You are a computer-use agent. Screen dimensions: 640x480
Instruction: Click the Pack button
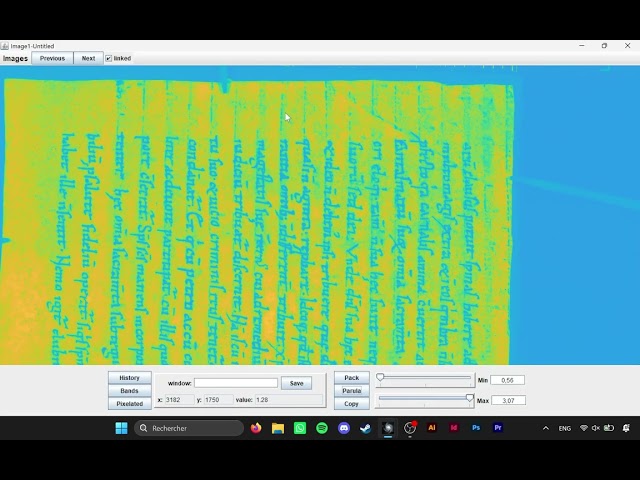click(x=351, y=378)
